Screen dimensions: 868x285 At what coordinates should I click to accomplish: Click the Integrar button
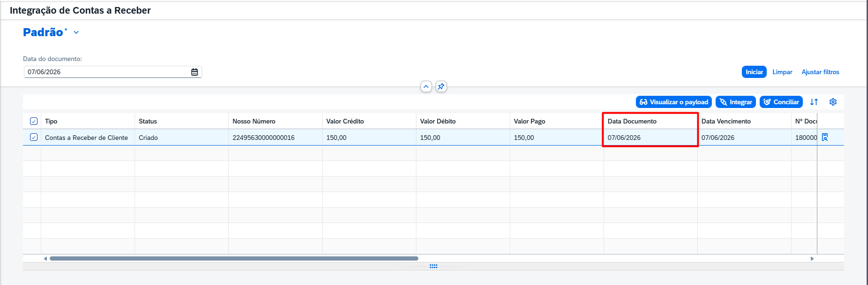[736, 102]
